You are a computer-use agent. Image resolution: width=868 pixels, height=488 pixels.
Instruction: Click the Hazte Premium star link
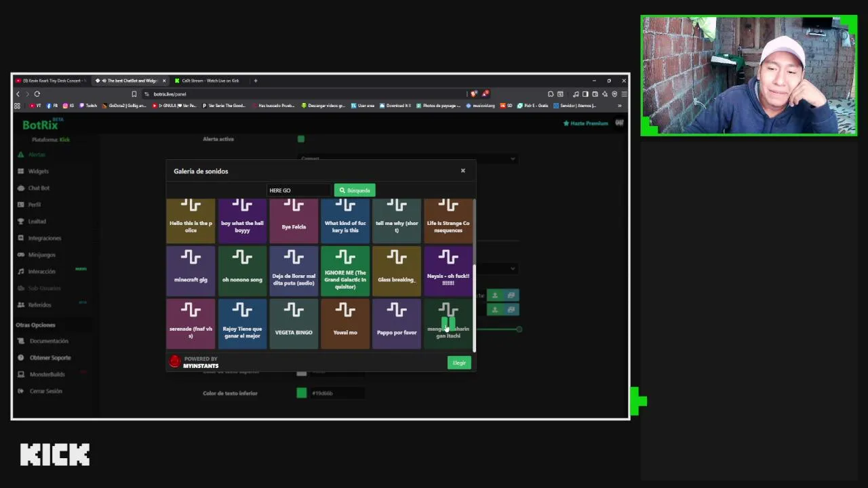tap(585, 123)
